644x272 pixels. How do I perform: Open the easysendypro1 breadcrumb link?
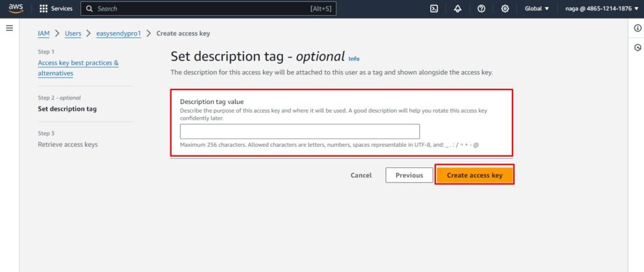point(119,33)
